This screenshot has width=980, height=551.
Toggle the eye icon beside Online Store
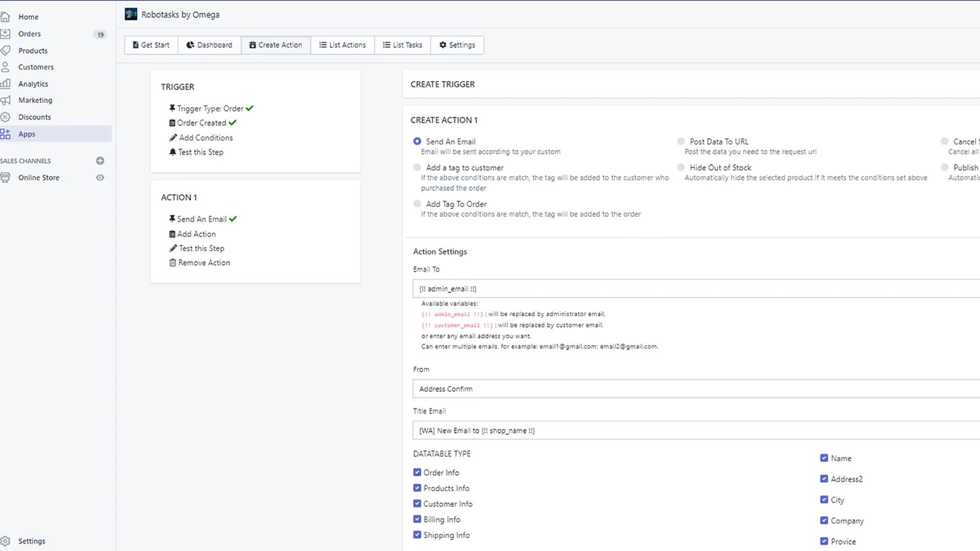[100, 178]
